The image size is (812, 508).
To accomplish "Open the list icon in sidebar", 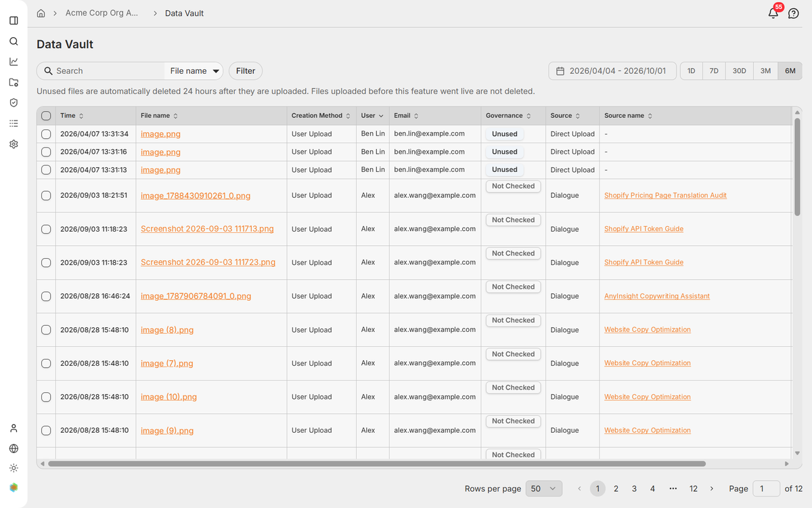I will tap(14, 123).
